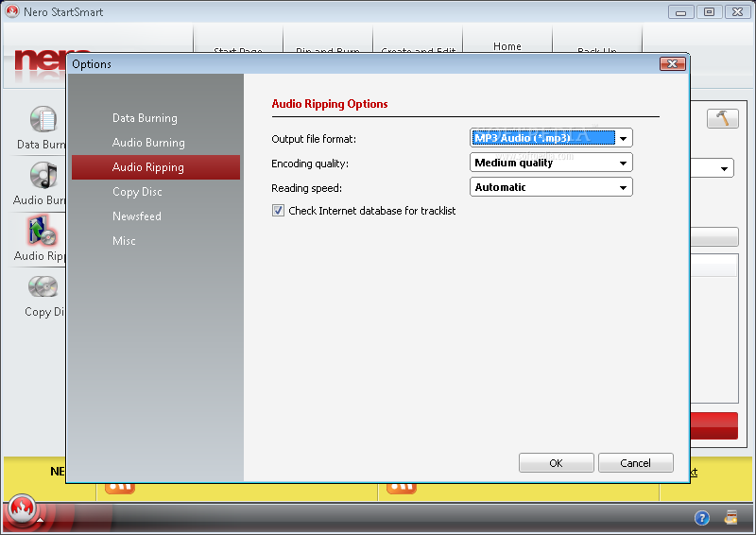Click the left orange RSS newsfeed icon
Viewport: 756px width, 535px height.
120,487
